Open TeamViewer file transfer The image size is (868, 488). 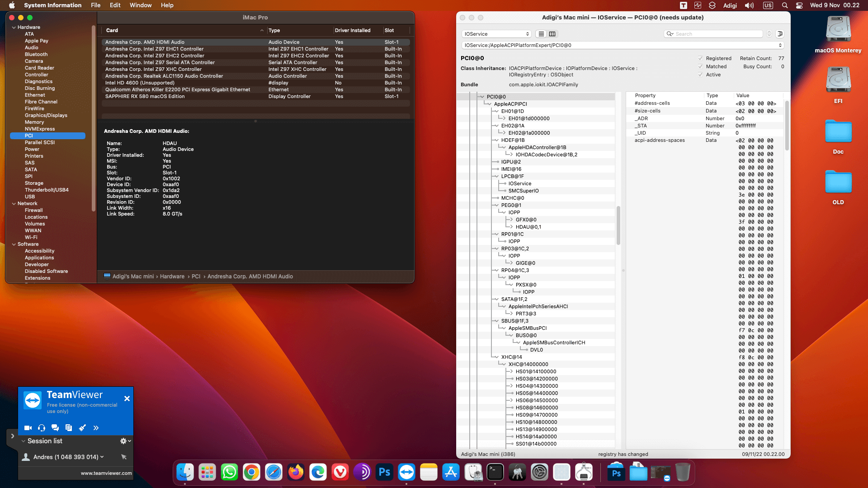(x=69, y=428)
